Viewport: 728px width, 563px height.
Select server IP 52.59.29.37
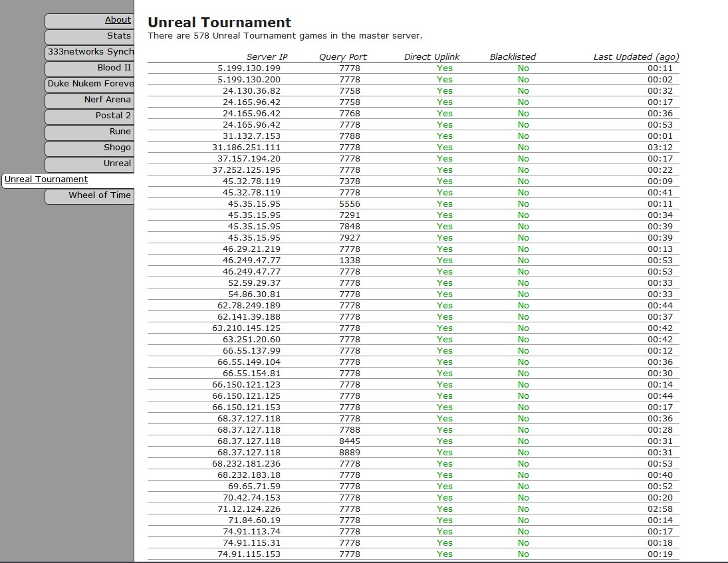255,282
